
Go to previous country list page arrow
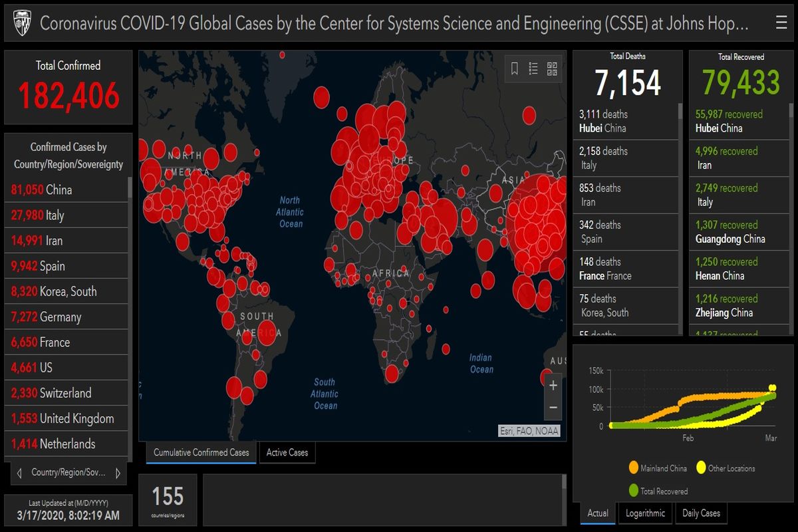tap(19, 473)
